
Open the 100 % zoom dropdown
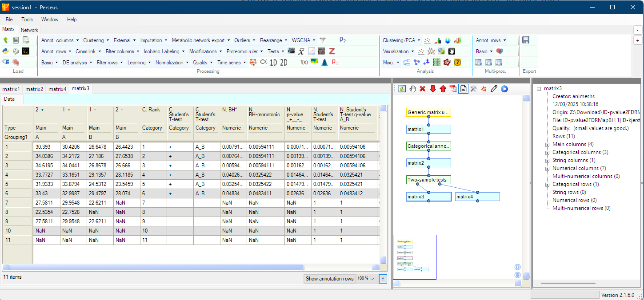[366, 279]
